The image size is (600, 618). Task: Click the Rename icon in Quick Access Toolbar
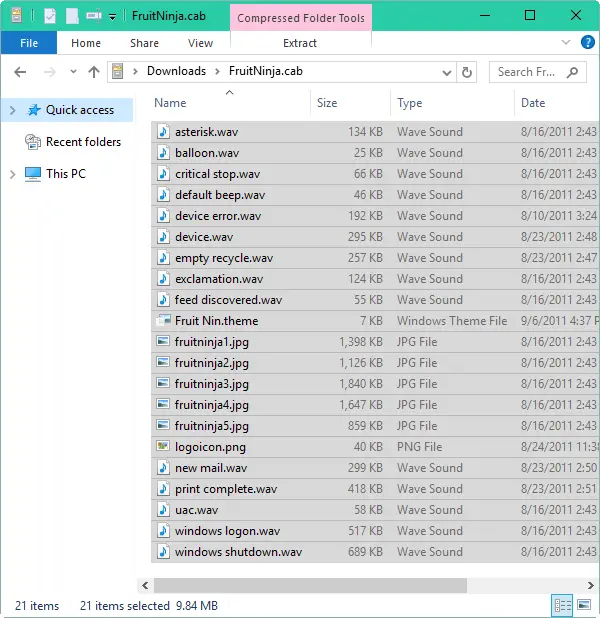click(x=94, y=16)
